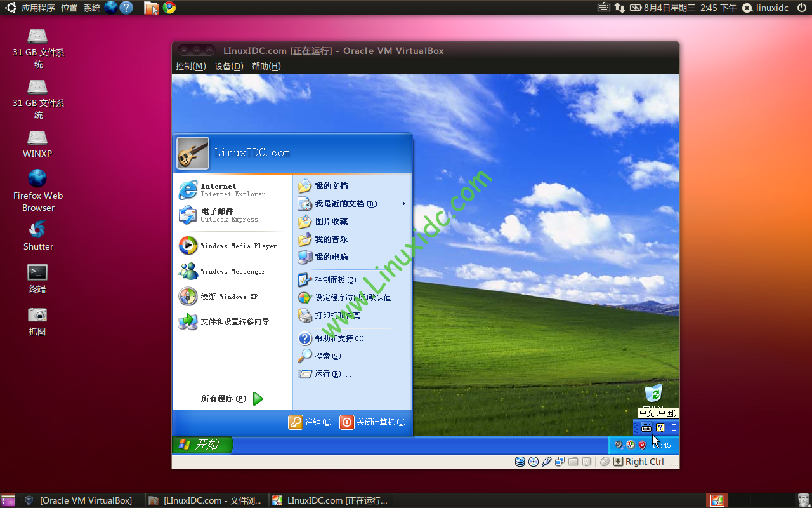
Task: Expand 我最近的文档(D) submenu
Action: [353, 204]
